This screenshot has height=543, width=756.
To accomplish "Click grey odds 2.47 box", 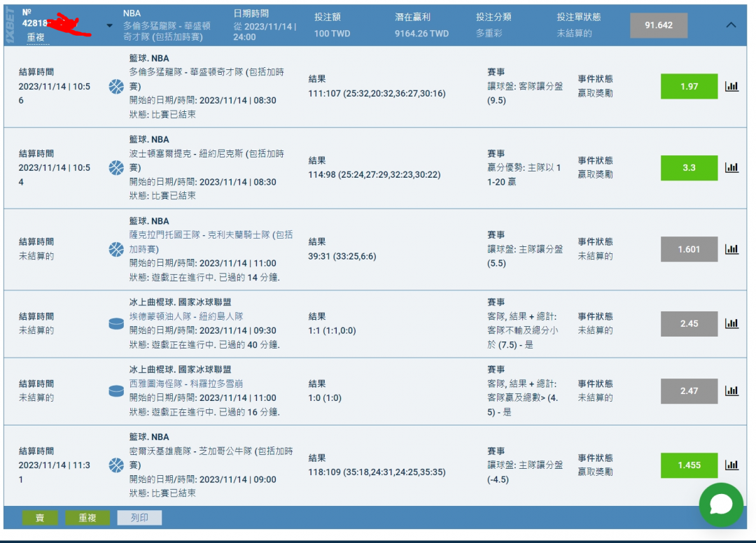I will (689, 390).
